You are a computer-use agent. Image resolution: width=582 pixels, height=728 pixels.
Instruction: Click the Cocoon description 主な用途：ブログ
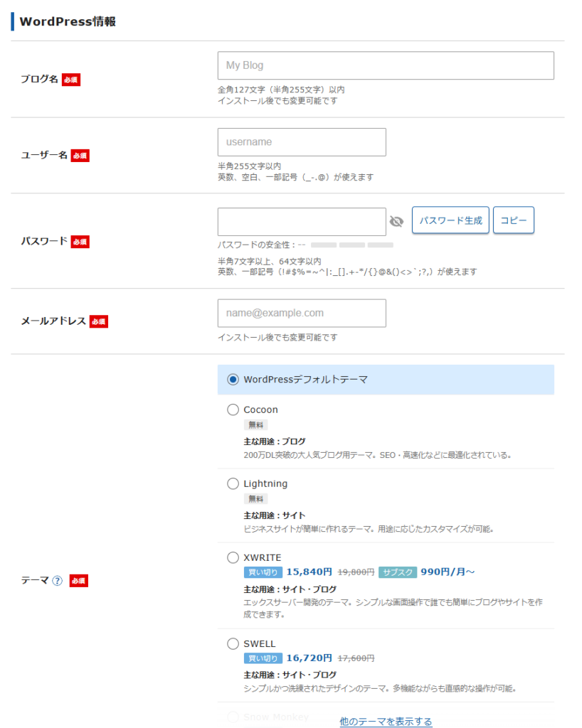coord(275,441)
